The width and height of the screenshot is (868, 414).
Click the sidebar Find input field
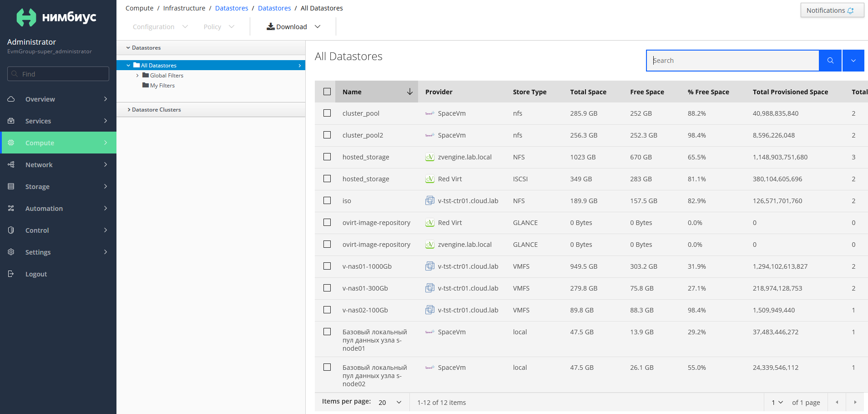click(x=58, y=74)
